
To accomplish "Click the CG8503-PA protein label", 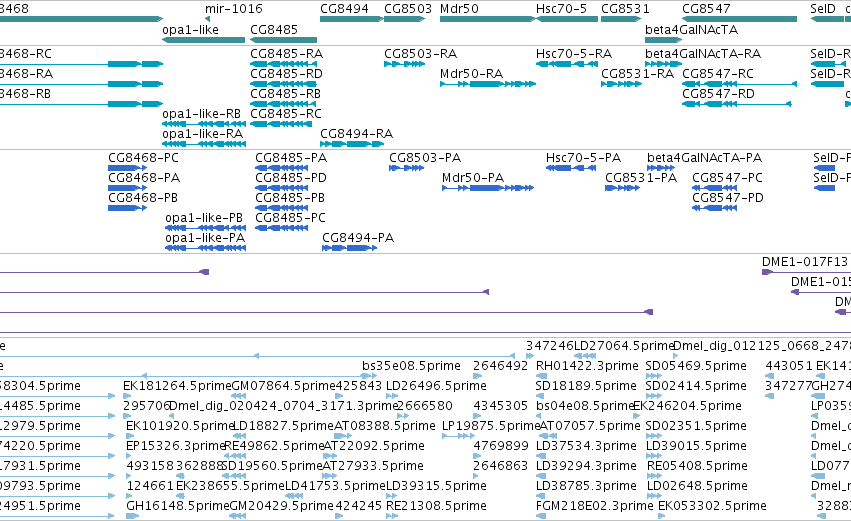I will pos(425,158).
